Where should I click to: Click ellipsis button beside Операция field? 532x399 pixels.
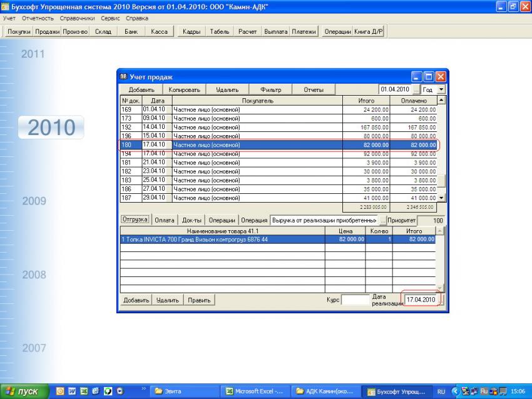coord(382,220)
